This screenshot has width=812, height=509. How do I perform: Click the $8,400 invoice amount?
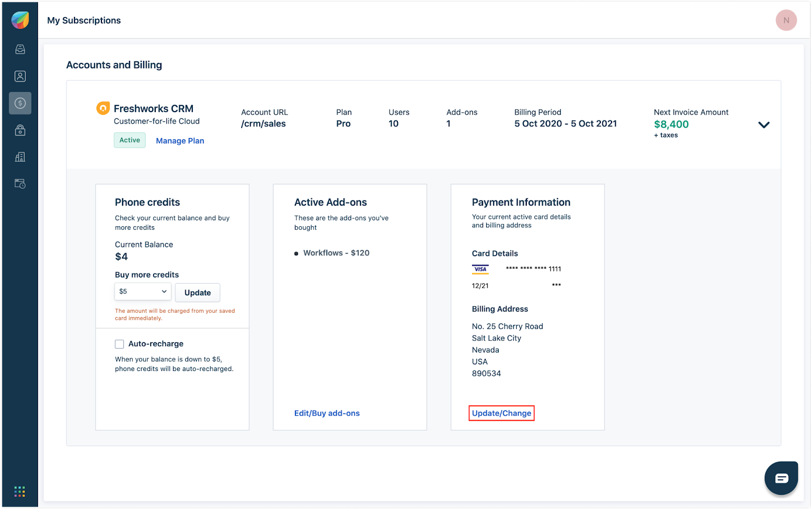coord(671,124)
